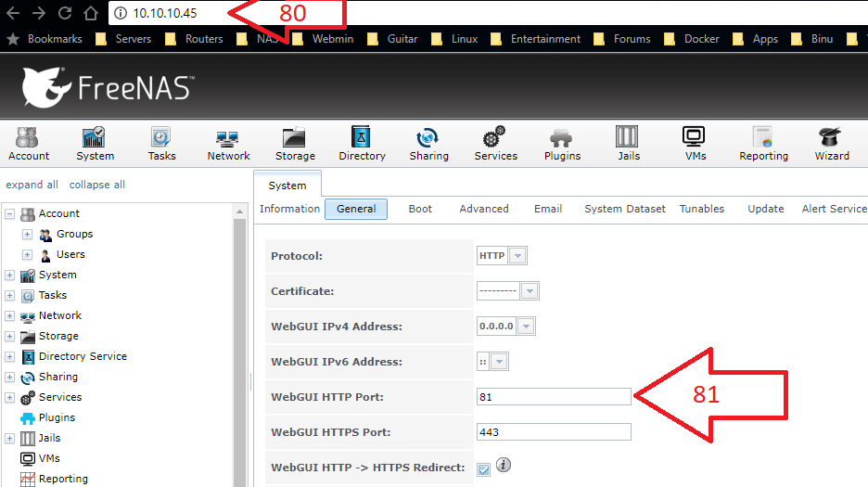Open the Linux bookmark folder

pos(454,39)
